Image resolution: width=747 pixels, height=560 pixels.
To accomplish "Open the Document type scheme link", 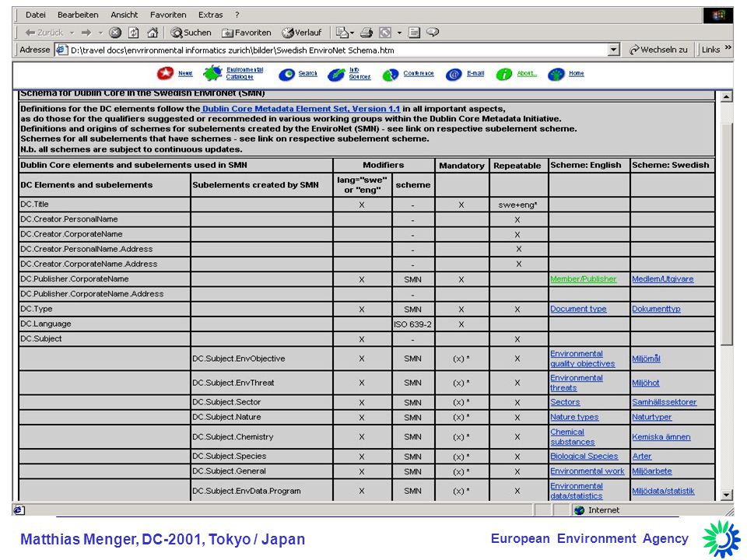I will (x=578, y=309).
